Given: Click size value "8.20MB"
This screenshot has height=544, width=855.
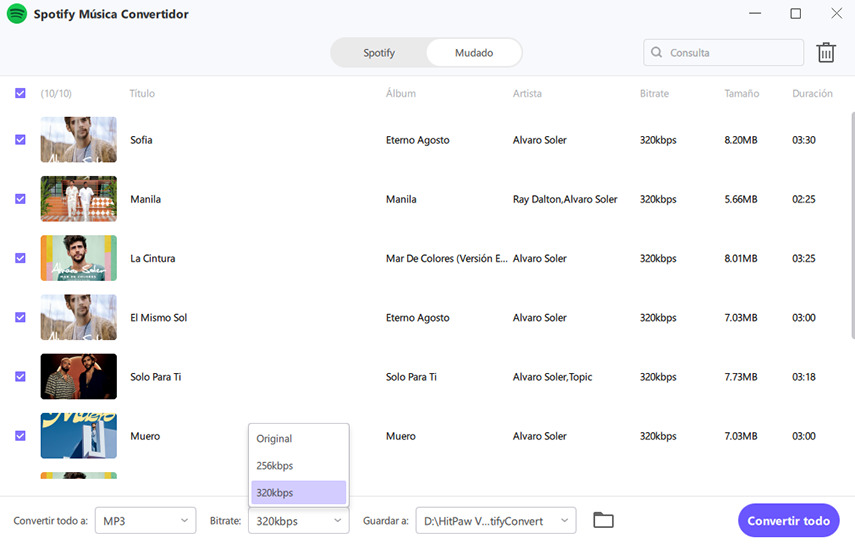Looking at the screenshot, I should tap(740, 140).
